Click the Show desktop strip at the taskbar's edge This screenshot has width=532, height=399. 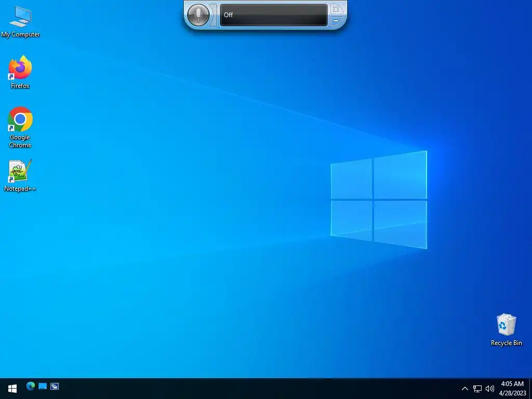tap(530, 389)
